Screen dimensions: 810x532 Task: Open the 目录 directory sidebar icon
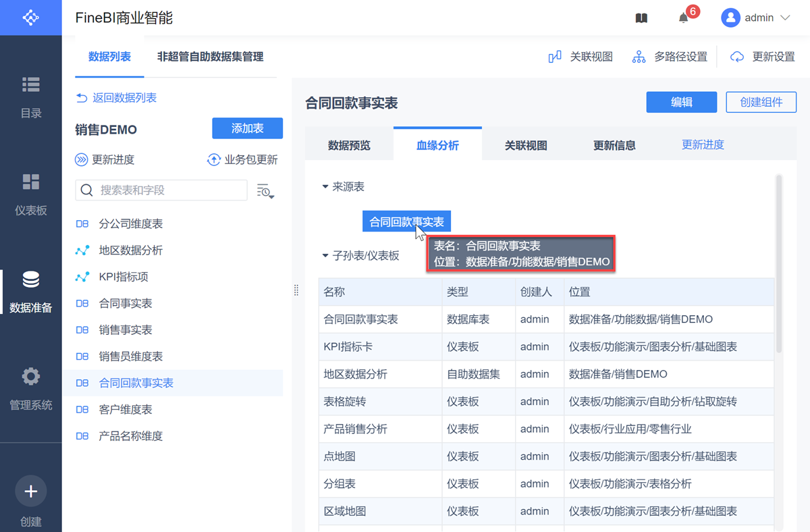[31, 84]
